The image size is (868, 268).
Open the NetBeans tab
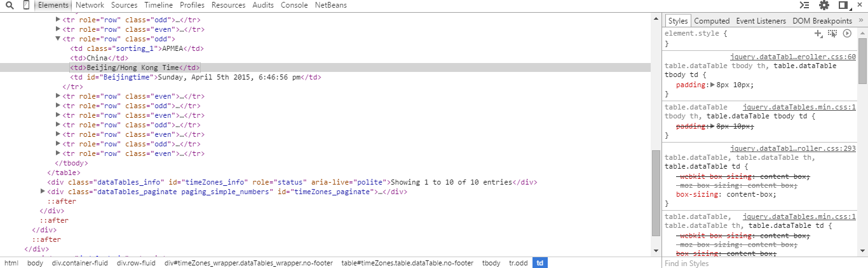[x=331, y=5]
